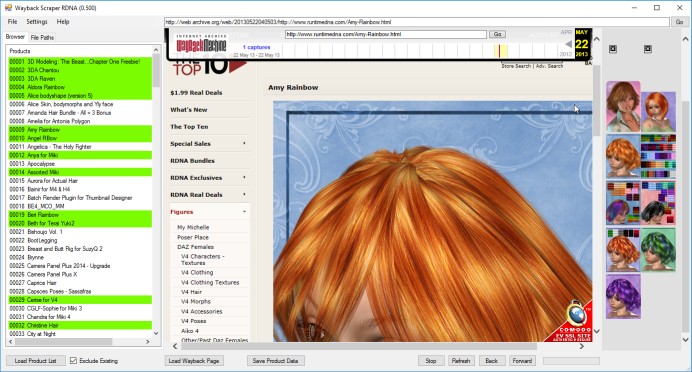The image size is (692, 372).
Task: Open the Store Search link
Action: (516, 66)
